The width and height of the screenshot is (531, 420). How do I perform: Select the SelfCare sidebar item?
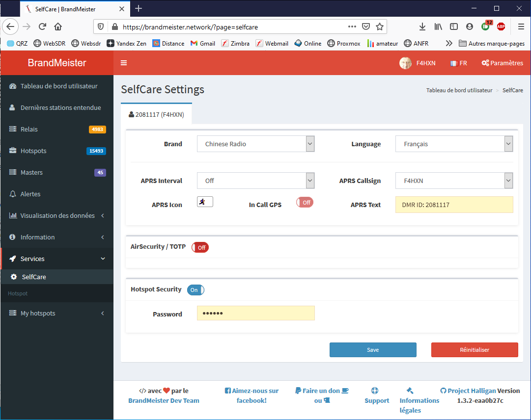(x=57, y=277)
